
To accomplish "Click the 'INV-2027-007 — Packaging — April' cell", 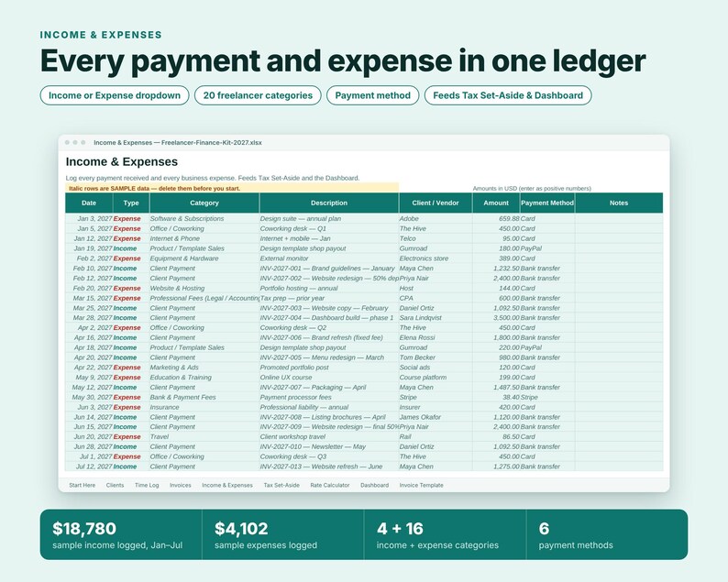I will click(x=329, y=387).
